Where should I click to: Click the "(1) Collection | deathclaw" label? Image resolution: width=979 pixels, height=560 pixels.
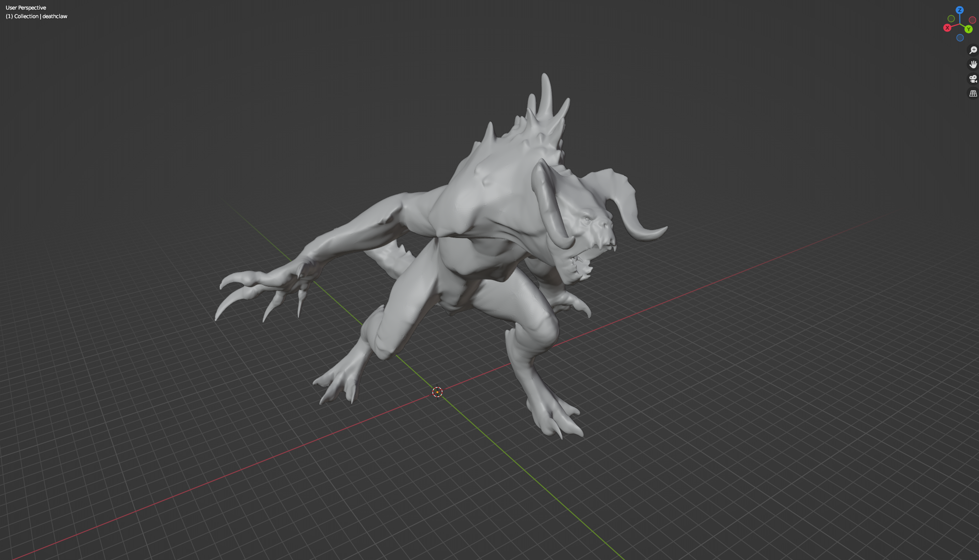pos(36,16)
